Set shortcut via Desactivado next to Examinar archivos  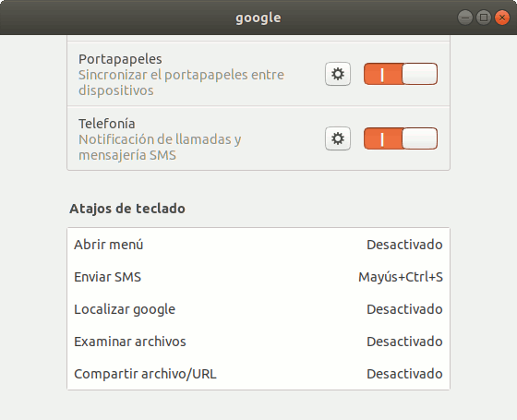[404, 342]
